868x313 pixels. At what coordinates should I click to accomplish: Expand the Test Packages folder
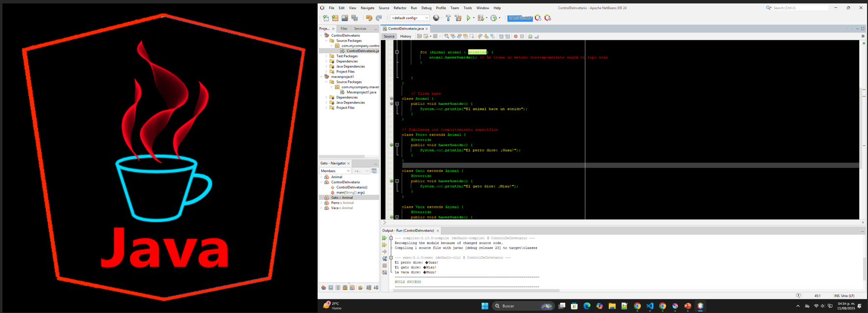(326, 56)
